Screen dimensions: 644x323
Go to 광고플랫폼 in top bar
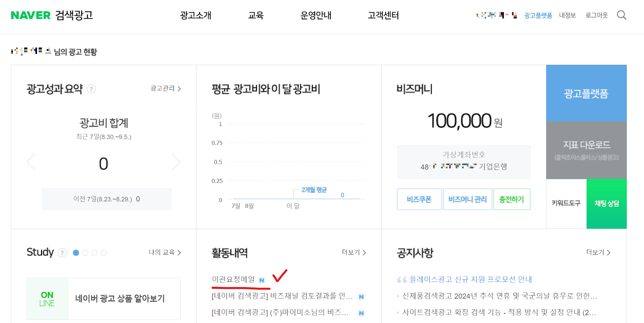point(538,15)
